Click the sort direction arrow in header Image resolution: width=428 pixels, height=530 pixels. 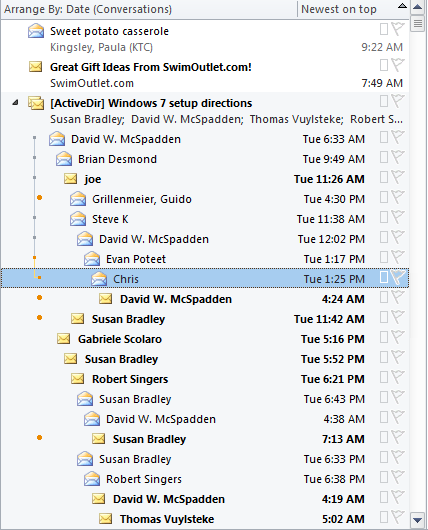pyautogui.click(x=402, y=5)
